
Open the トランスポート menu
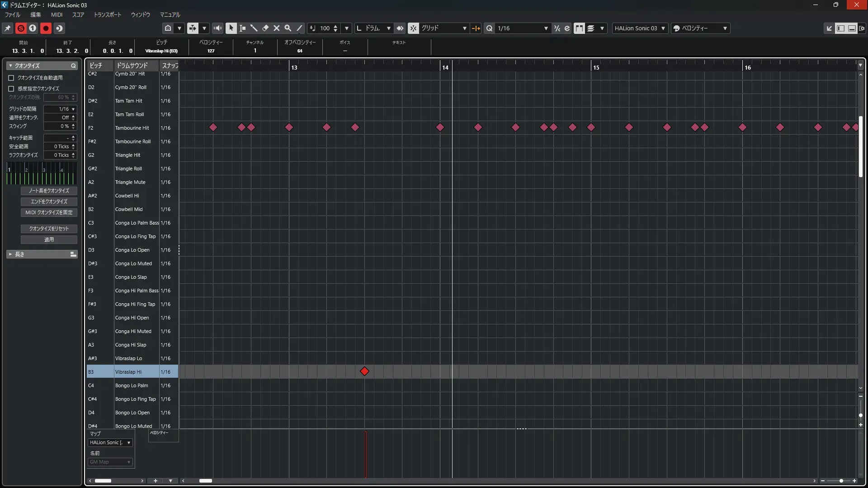107,14
